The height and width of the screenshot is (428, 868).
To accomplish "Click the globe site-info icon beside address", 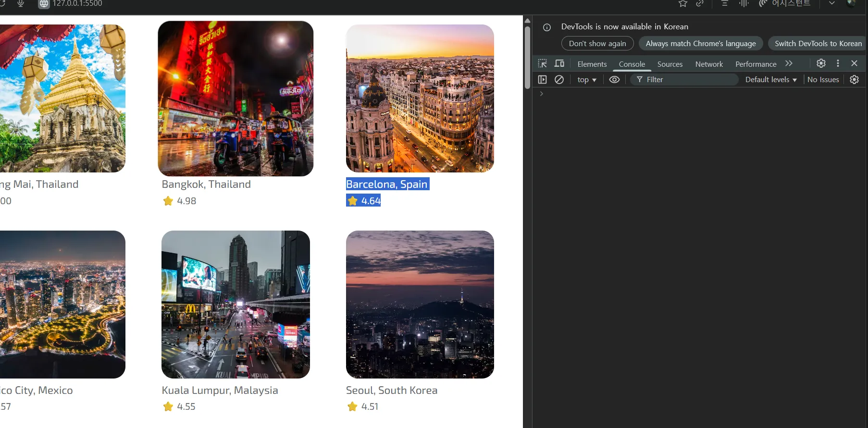I will 44,4.
